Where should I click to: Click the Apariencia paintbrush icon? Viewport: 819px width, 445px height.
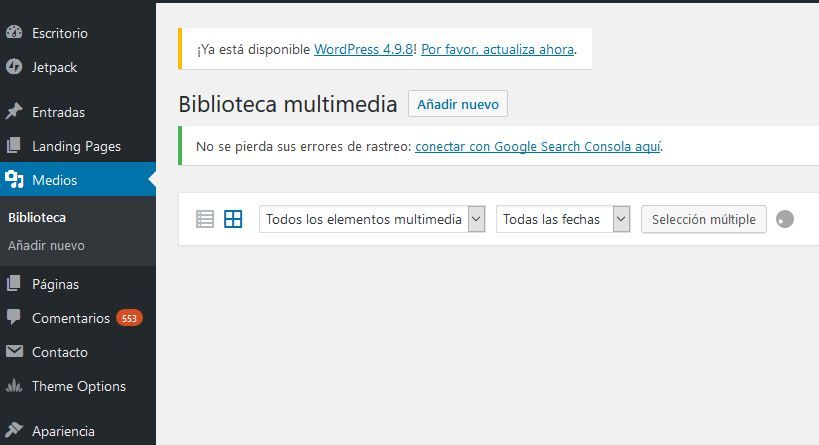tap(14, 430)
